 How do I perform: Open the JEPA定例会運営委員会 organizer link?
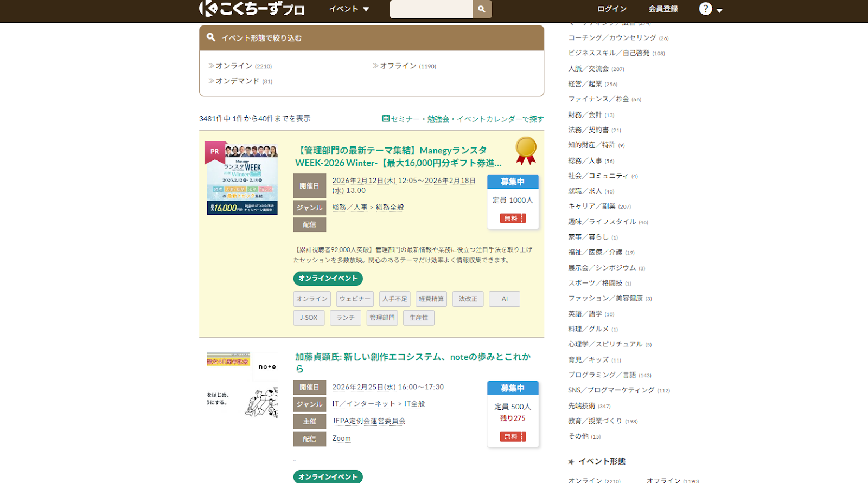click(x=369, y=422)
